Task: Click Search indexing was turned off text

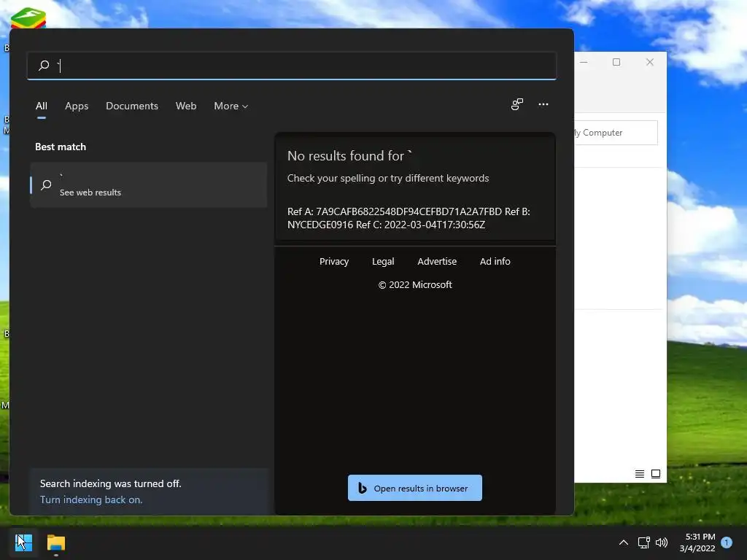Action: click(111, 483)
